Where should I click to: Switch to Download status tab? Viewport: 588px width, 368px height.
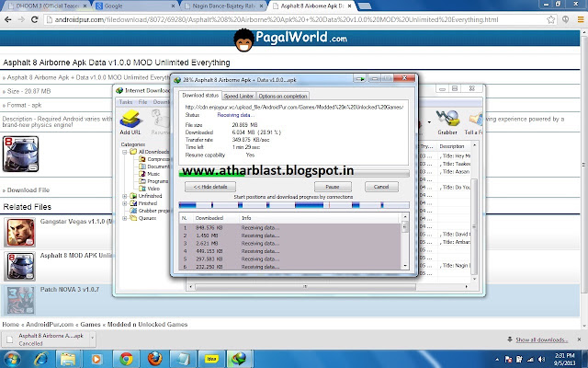[x=200, y=96]
